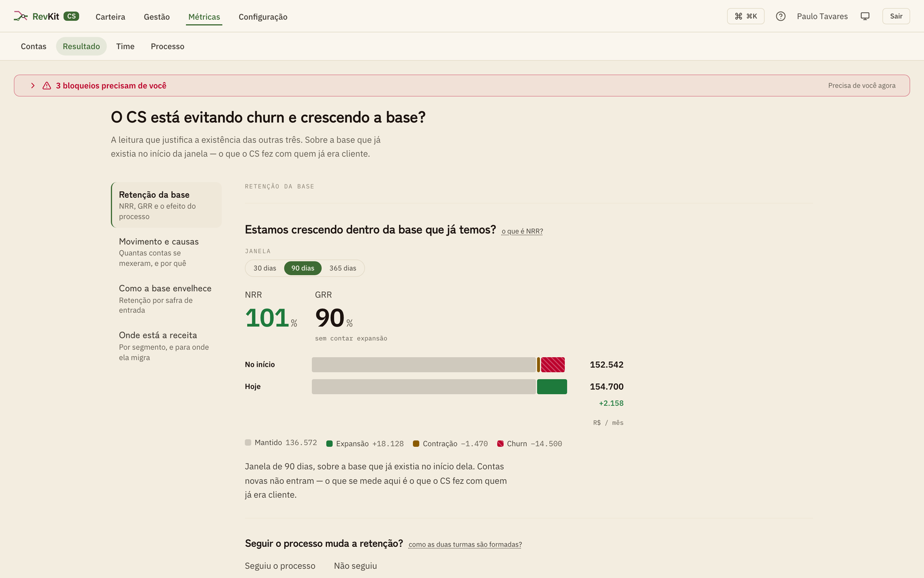Image resolution: width=924 pixels, height=578 pixels.
Task: Click the brown Contração legend swatch
Action: [x=416, y=444]
